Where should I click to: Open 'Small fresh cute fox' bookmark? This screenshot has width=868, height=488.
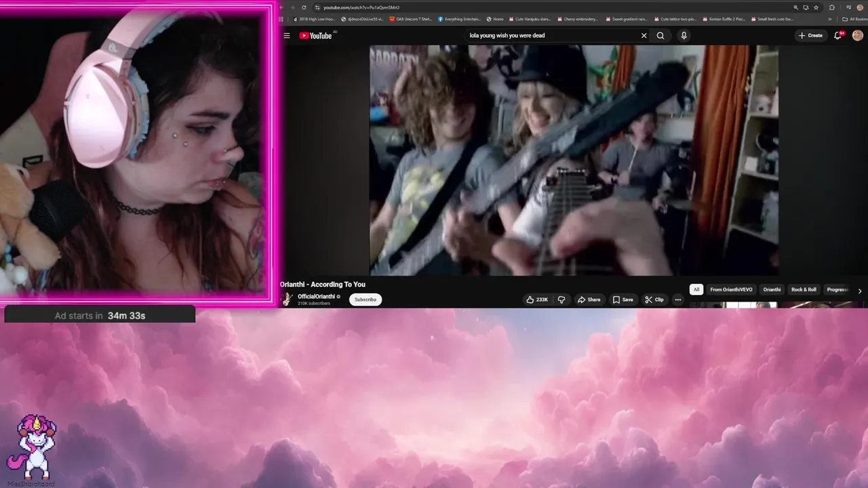[x=772, y=19]
